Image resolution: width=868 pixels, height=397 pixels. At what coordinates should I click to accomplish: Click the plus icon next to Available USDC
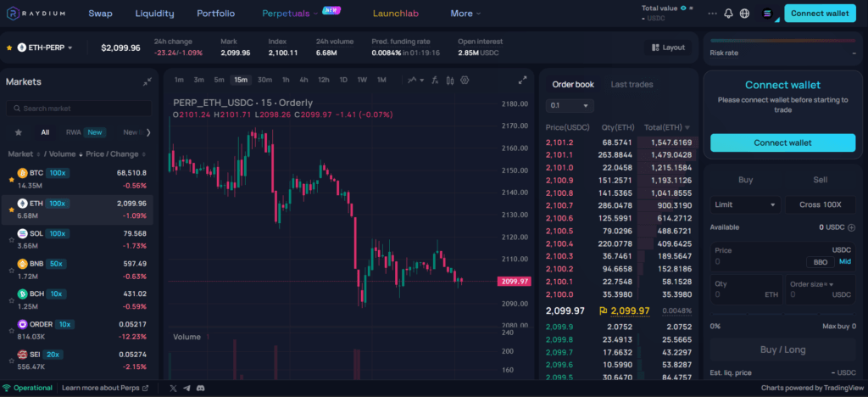click(x=851, y=227)
